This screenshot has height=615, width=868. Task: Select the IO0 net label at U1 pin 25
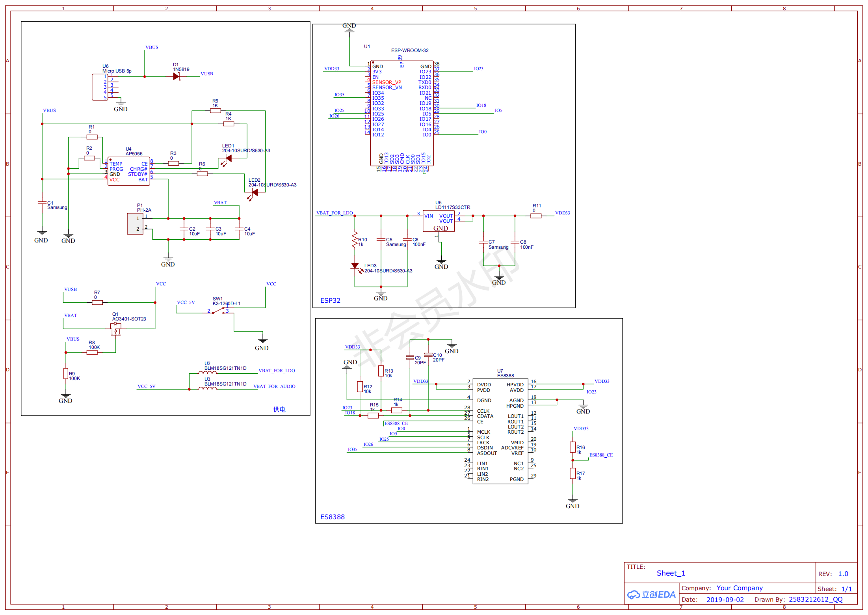click(x=483, y=132)
